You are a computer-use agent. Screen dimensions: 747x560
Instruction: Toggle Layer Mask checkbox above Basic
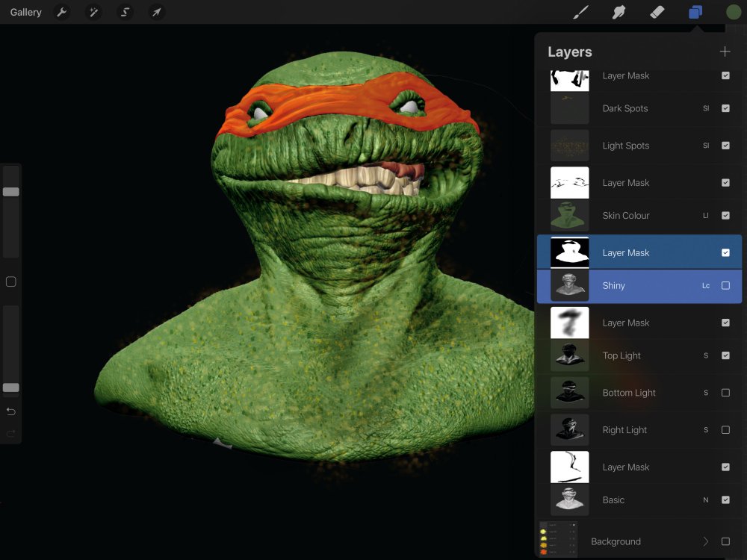point(725,467)
